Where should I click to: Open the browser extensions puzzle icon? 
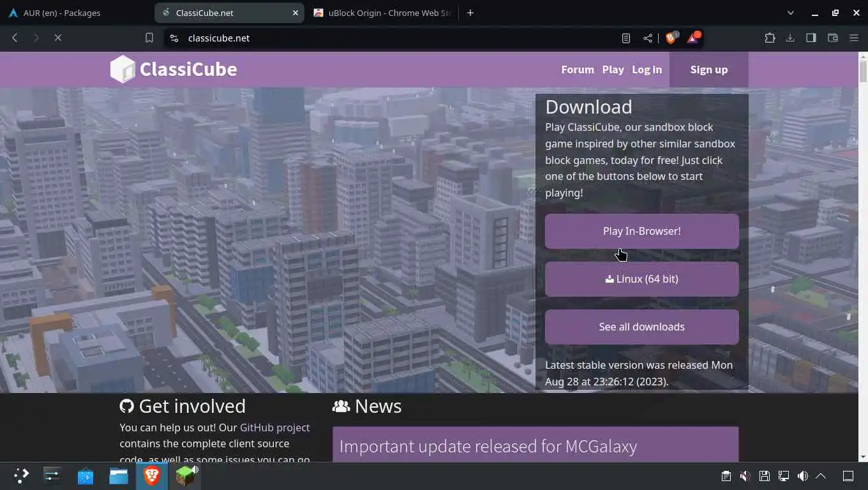(770, 38)
